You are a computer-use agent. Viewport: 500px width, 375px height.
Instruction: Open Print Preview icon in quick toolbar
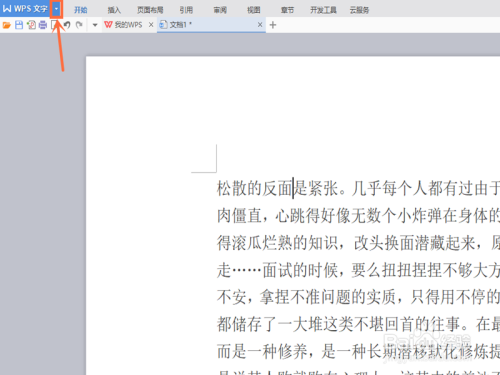click(x=54, y=25)
